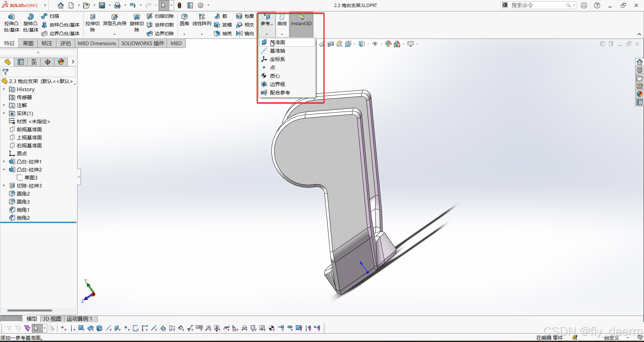The image size is (644, 342).
Task: Click the Save icon in title toolbar
Action: [102, 5]
